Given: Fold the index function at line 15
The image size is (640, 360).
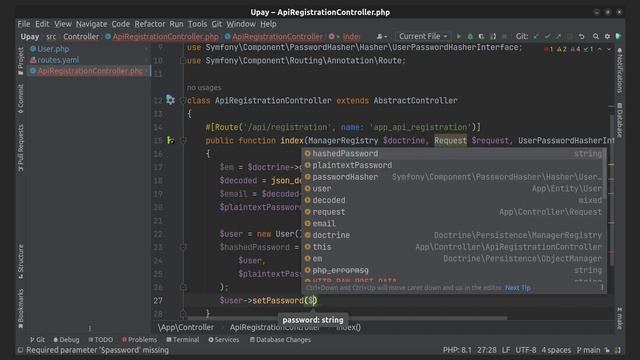Looking at the screenshot, I should coord(183,140).
